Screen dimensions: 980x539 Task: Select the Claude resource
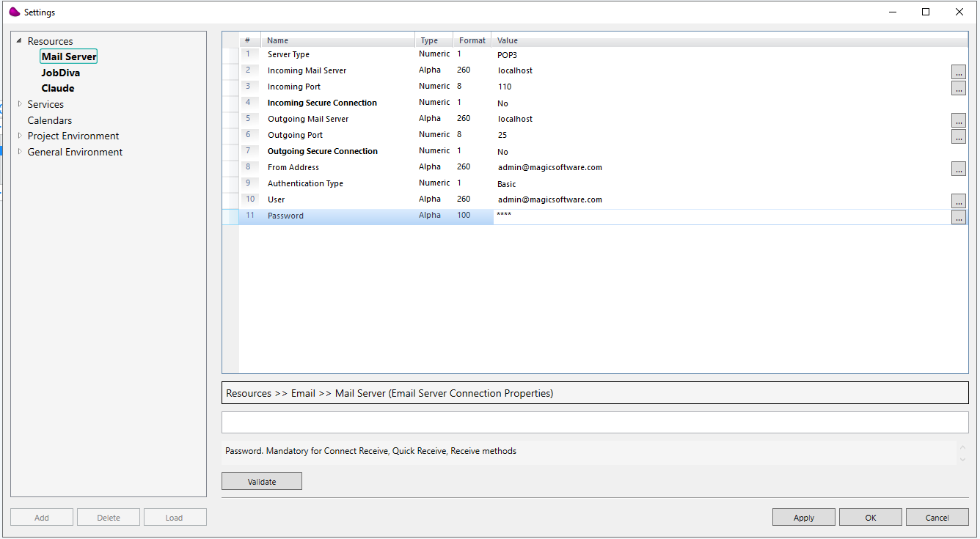pyautogui.click(x=58, y=88)
